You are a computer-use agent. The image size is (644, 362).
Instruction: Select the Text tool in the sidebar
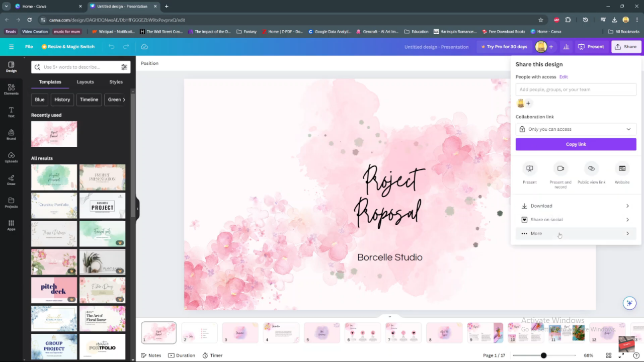pos(11,112)
